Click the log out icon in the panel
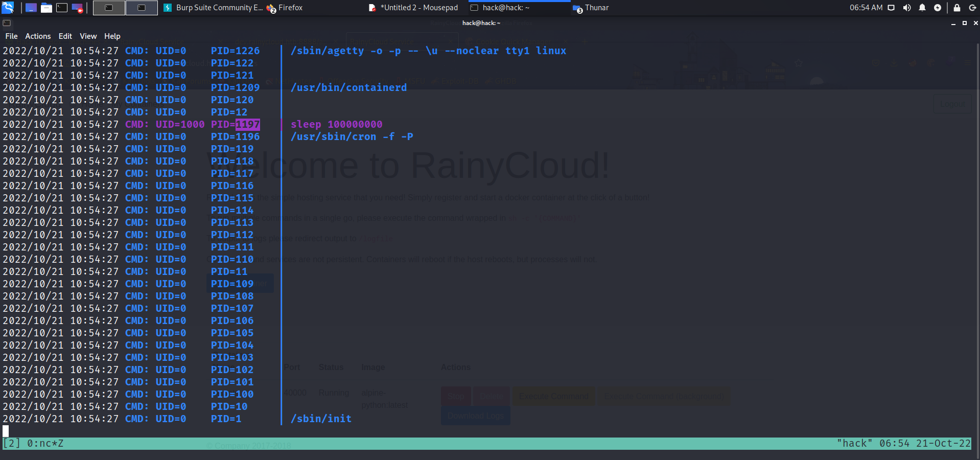 (972, 8)
